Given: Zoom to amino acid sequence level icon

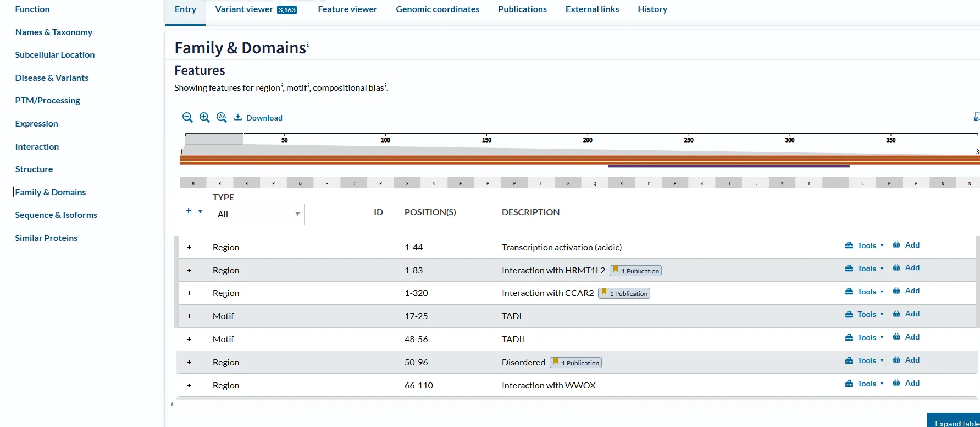Looking at the screenshot, I should [x=222, y=117].
